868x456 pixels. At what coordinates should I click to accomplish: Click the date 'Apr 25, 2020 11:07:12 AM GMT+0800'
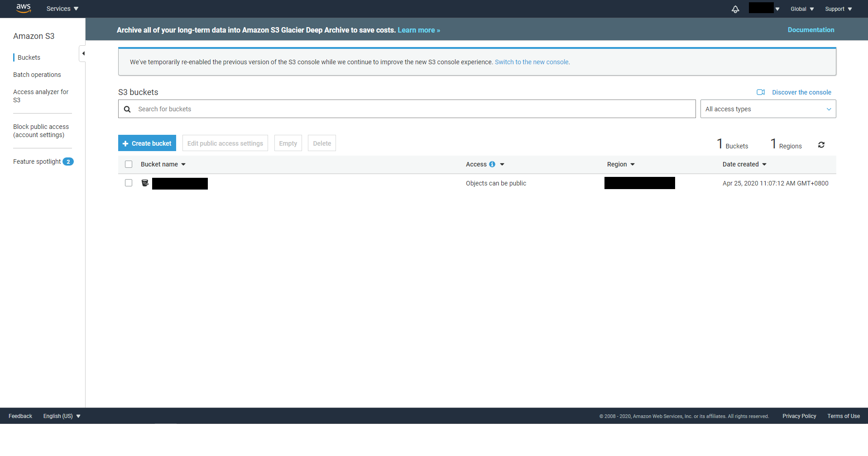pos(775,183)
